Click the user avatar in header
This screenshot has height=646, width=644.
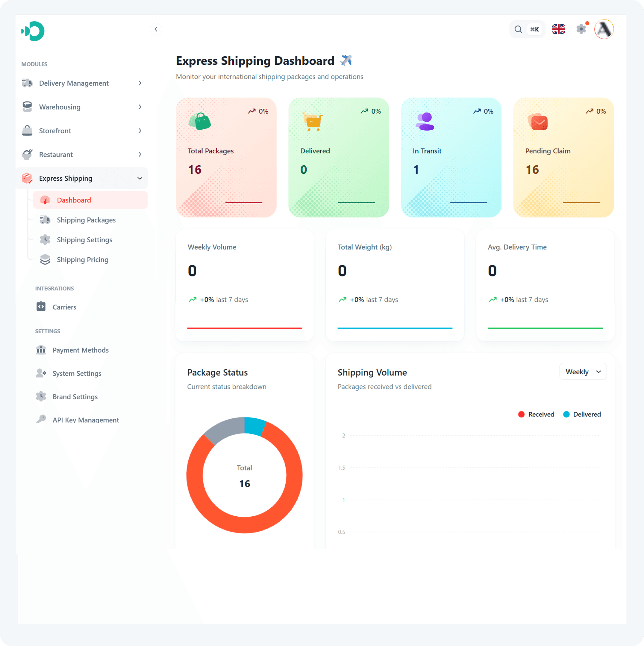[604, 29]
